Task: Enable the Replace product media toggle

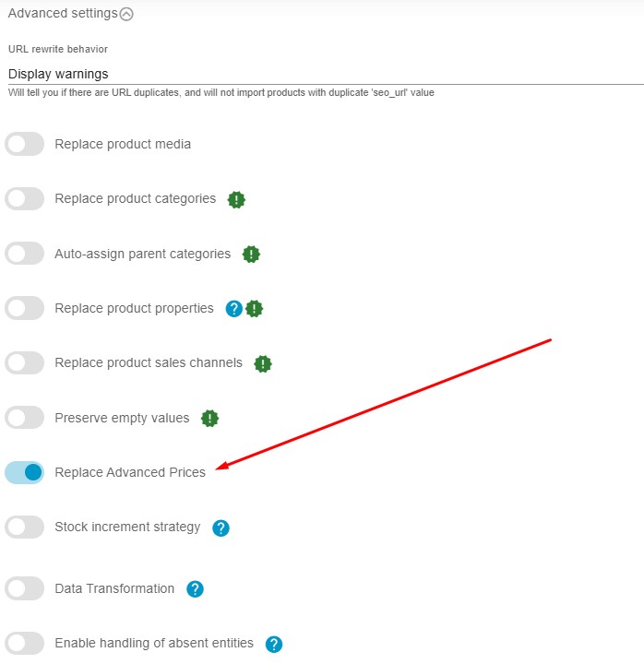Action: click(25, 145)
